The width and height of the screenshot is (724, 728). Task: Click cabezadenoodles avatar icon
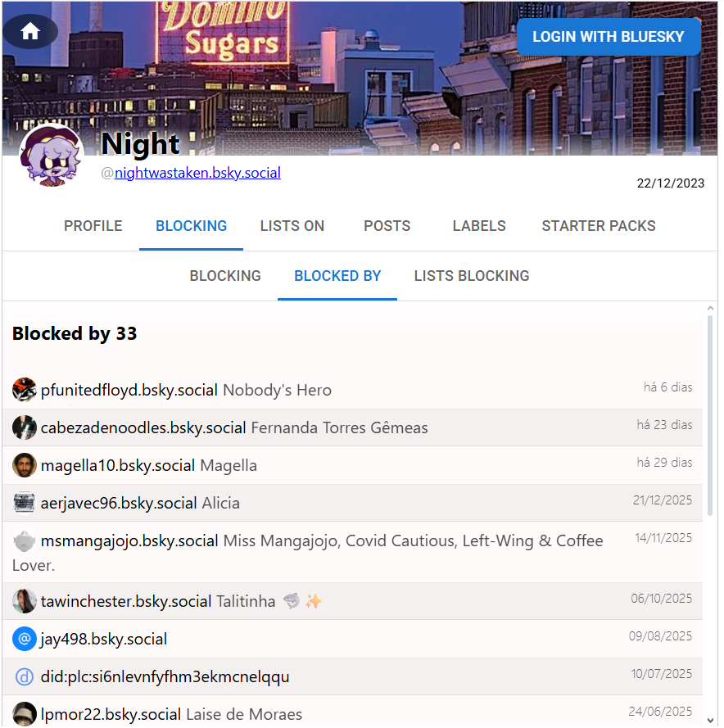(25, 427)
